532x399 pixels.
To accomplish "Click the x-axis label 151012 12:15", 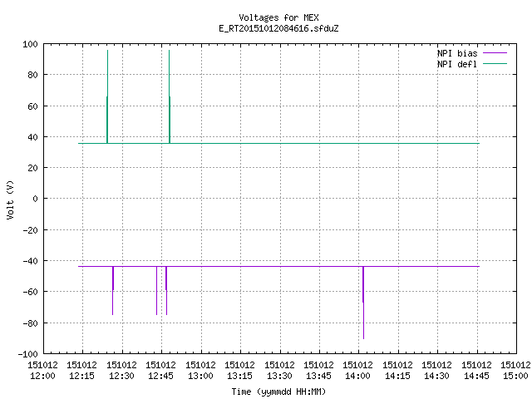I will [x=82, y=371].
